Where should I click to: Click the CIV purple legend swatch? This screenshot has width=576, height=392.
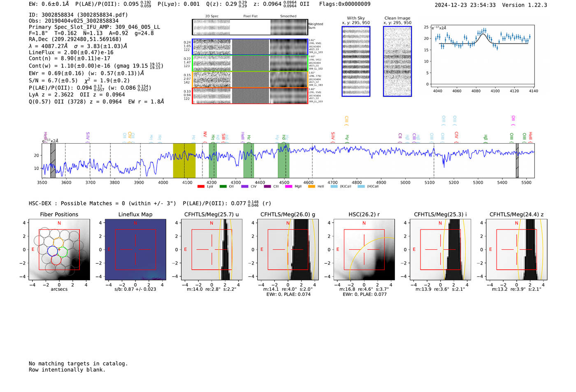[245, 187]
